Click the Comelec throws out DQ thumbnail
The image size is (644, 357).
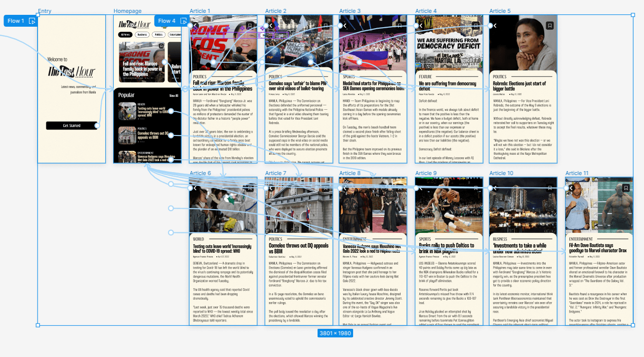(x=127, y=135)
